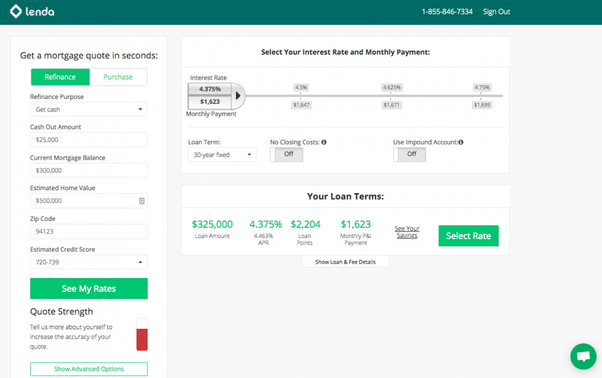Toggle the Use Impound Account switch
This screenshot has width=602, height=378.
[409, 154]
